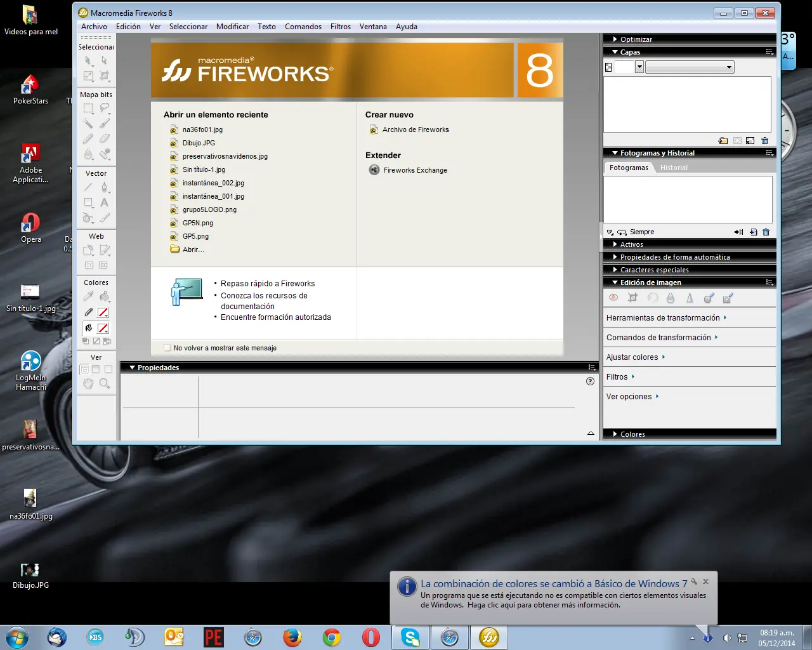Activate the Magic Wand tool
This screenshot has height=650, width=812.
(x=88, y=123)
